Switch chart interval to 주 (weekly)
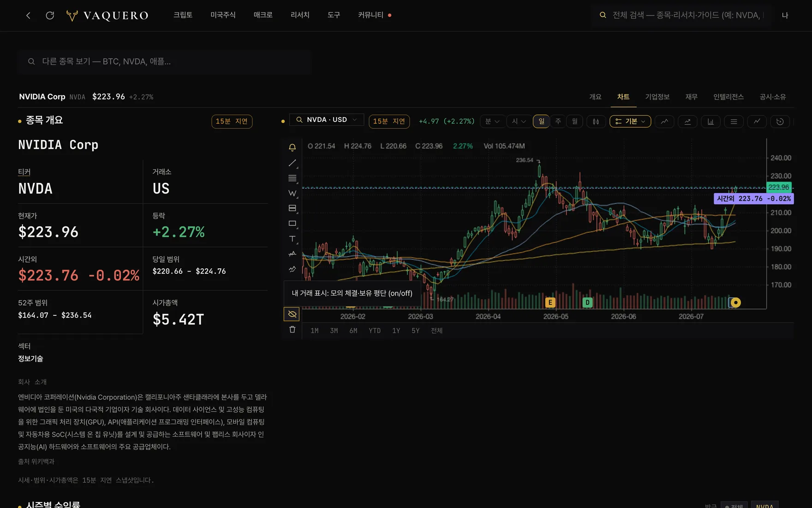 click(x=558, y=121)
